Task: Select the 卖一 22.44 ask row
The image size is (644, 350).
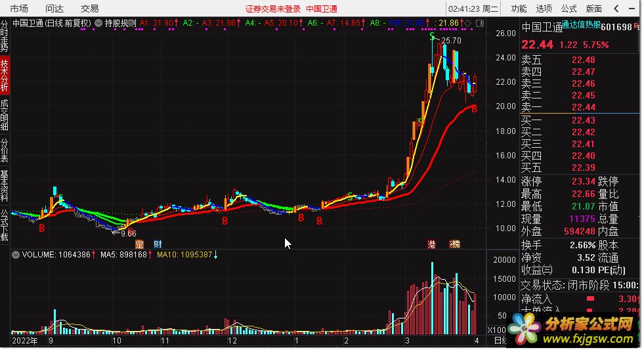Action: point(580,107)
